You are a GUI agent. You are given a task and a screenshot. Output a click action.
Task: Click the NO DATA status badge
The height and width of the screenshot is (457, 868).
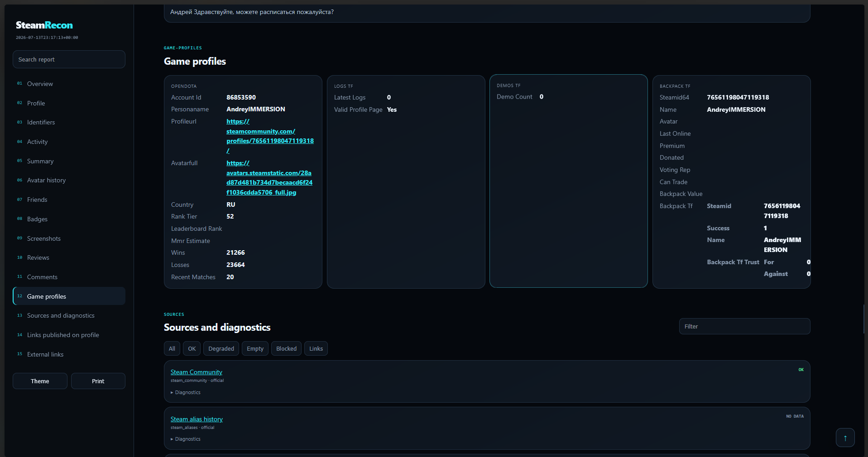click(795, 416)
